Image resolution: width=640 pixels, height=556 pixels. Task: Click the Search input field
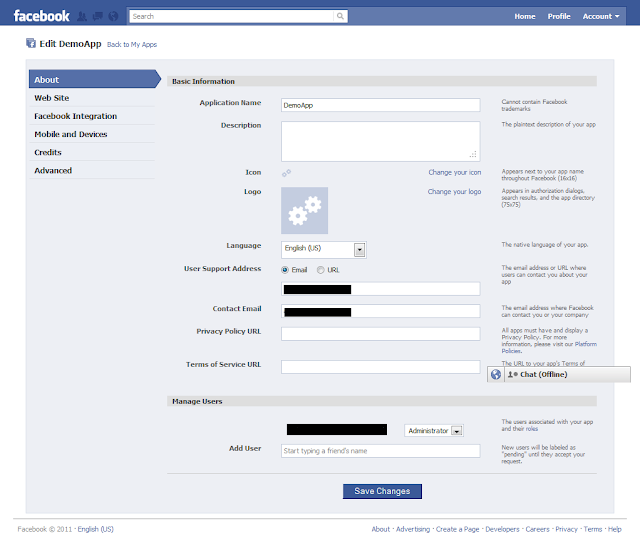pyautogui.click(x=231, y=16)
